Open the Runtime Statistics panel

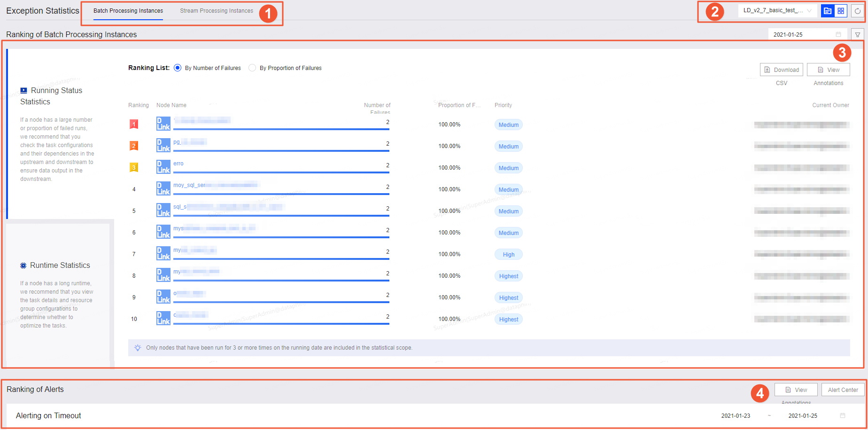point(59,295)
